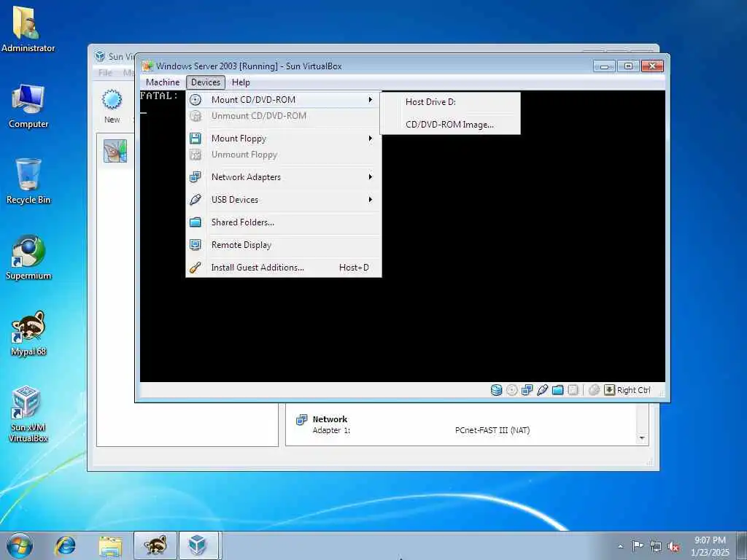Switch to Mypal taskbar button
Image resolution: width=747 pixels, height=560 pixels.
(x=155, y=545)
